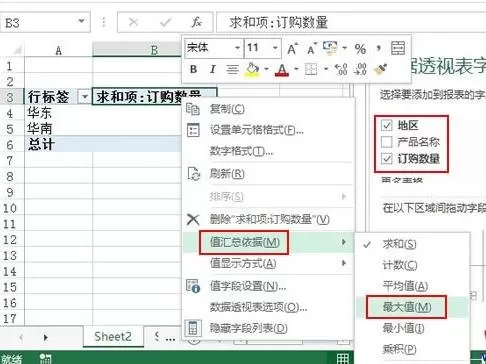Click the hide field list icon
The image size is (486, 364).
[x=193, y=328]
